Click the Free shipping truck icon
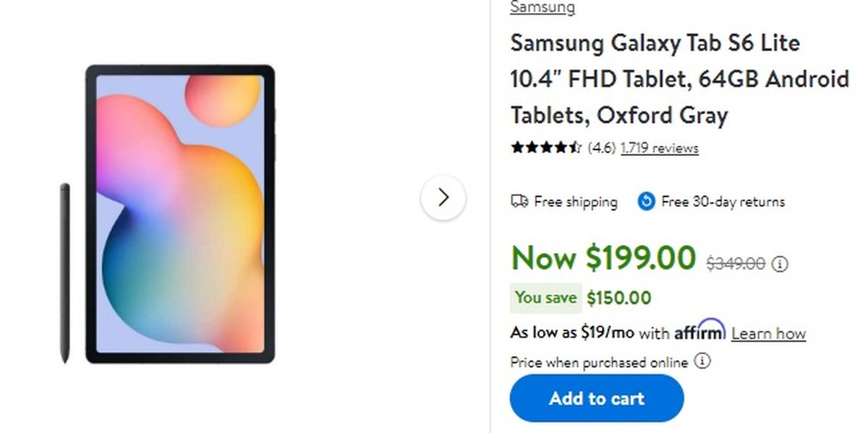 (518, 202)
